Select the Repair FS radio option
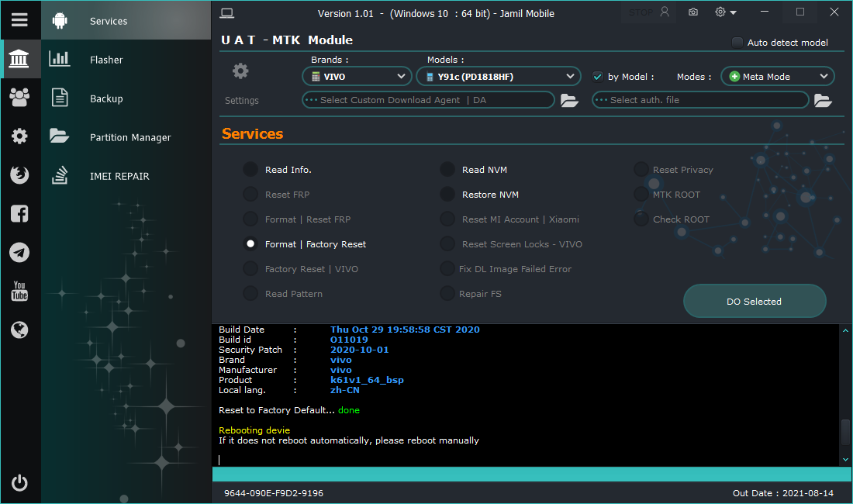This screenshot has height=504, width=853. point(447,294)
